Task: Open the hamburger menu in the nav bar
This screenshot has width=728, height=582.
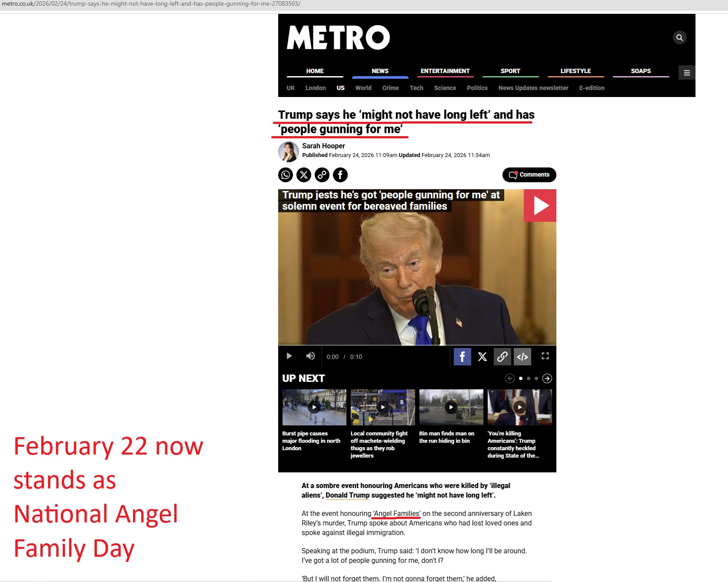Action: point(687,73)
